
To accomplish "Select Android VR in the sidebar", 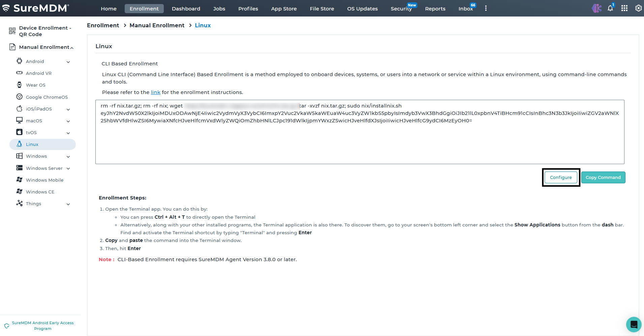I will click(x=39, y=73).
